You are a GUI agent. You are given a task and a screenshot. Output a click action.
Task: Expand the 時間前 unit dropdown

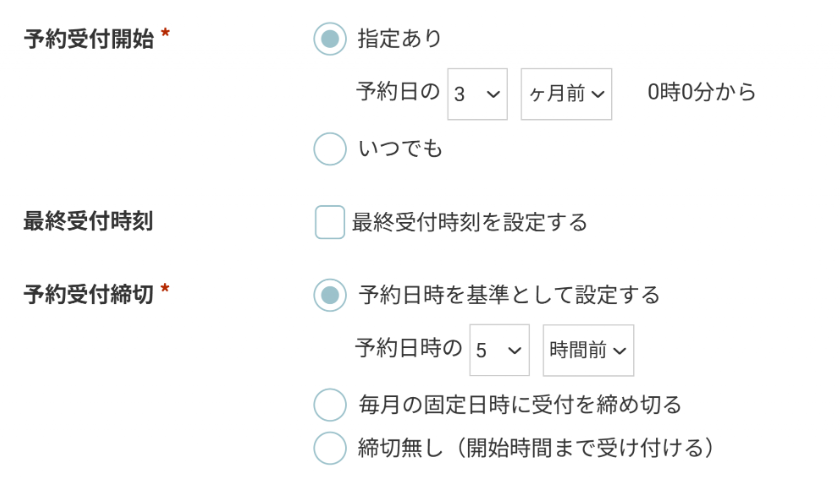(x=588, y=350)
